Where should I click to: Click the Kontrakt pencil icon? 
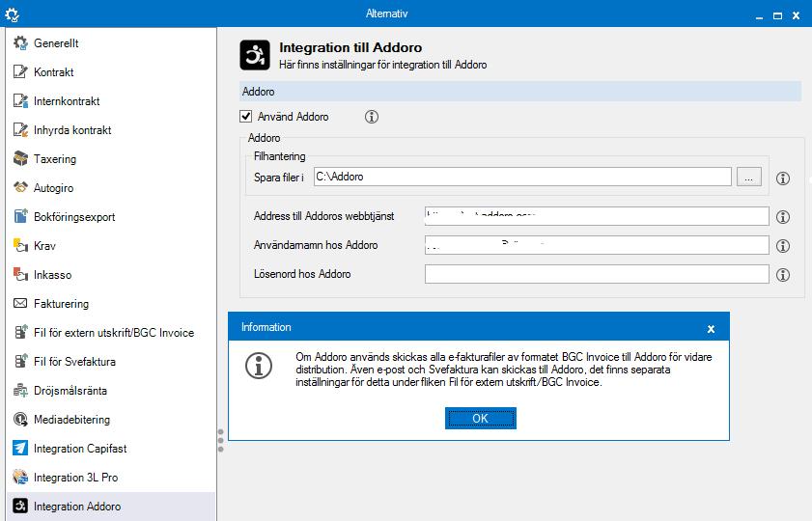20,72
